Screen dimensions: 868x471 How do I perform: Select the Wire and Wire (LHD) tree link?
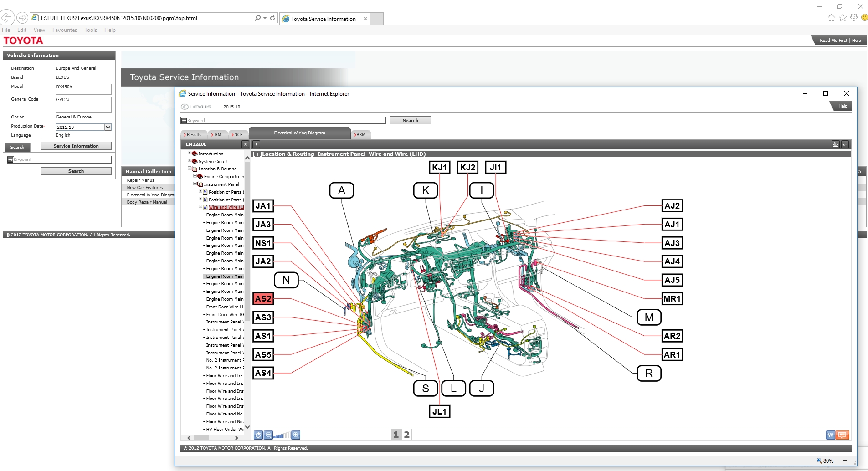tap(226, 207)
